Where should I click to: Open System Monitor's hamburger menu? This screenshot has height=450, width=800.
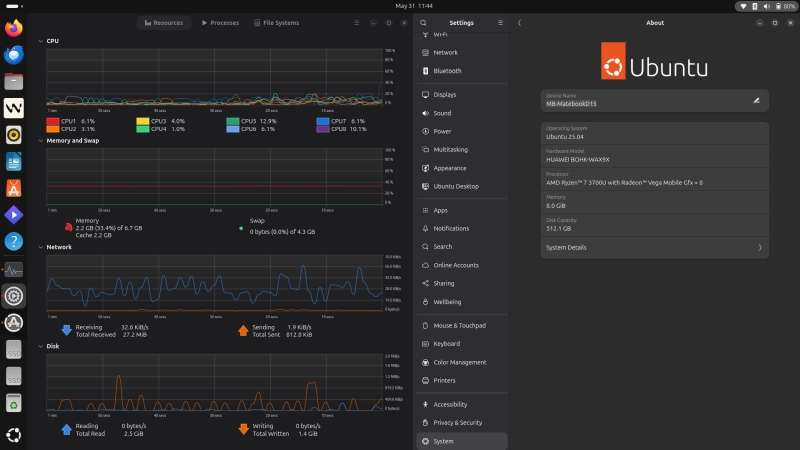coord(357,23)
